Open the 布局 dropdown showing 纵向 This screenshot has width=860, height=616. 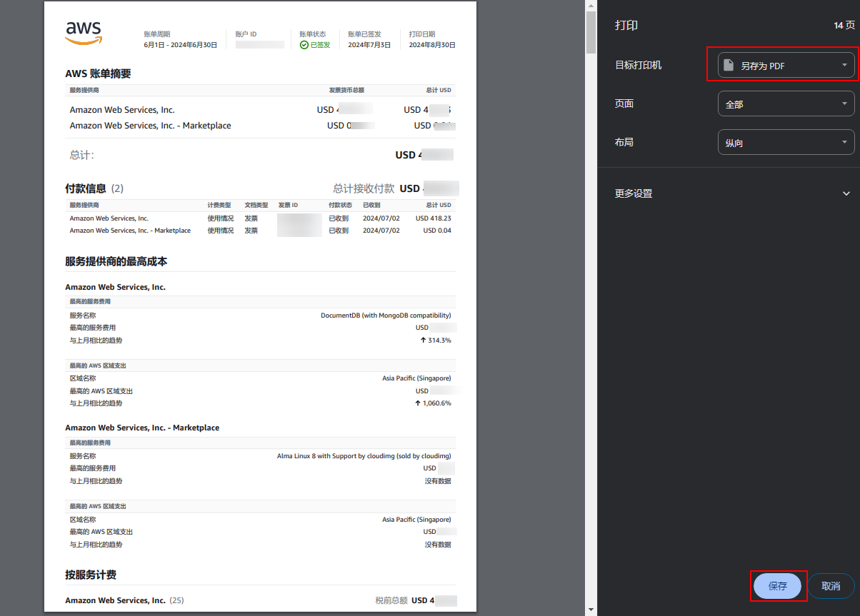[786, 143]
